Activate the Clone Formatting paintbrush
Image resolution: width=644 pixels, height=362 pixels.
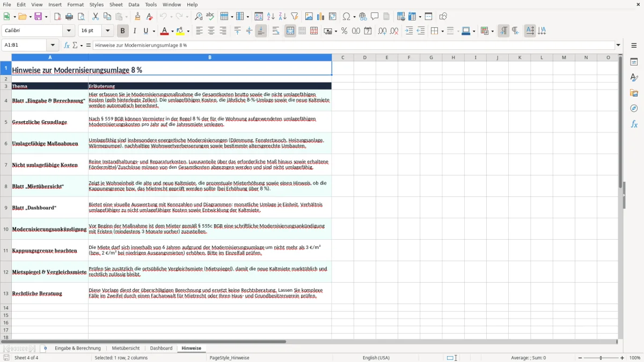137,17
